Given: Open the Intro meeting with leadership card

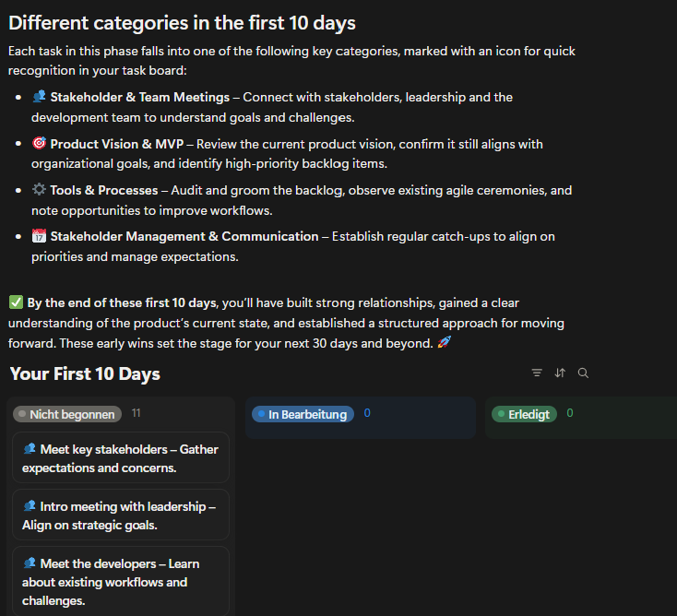Looking at the screenshot, I should [x=120, y=515].
